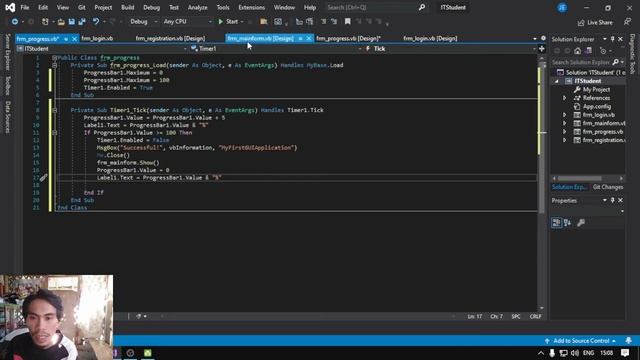Viewport: 640px width, 360px height.
Task: Click the Navigate Backward toolbar icon
Action: [x=15, y=22]
